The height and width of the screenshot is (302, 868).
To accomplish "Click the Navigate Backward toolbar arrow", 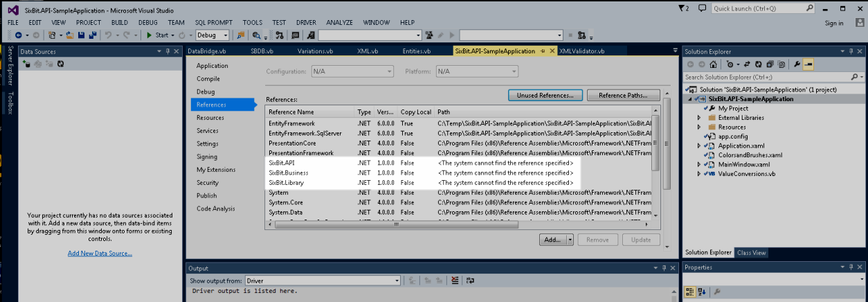I will click(18, 35).
